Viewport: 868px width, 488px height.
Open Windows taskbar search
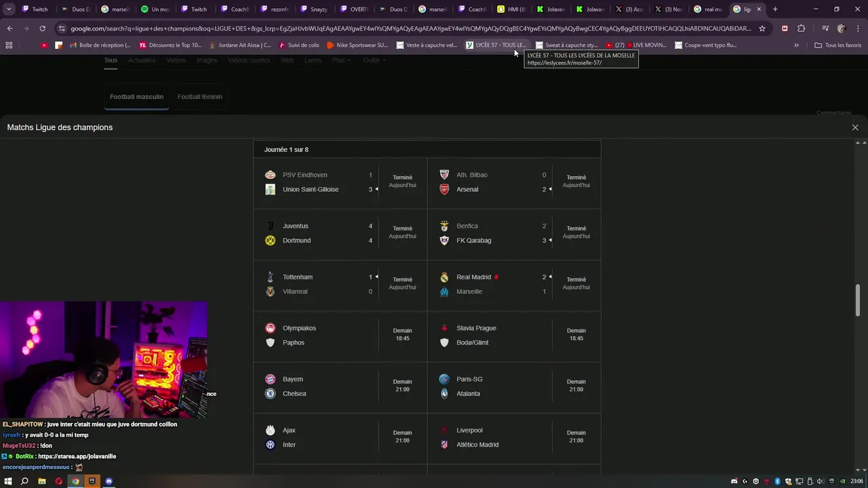24,481
